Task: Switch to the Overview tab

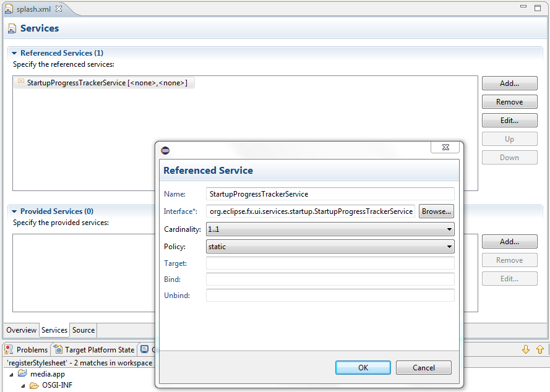Action: pos(22,330)
